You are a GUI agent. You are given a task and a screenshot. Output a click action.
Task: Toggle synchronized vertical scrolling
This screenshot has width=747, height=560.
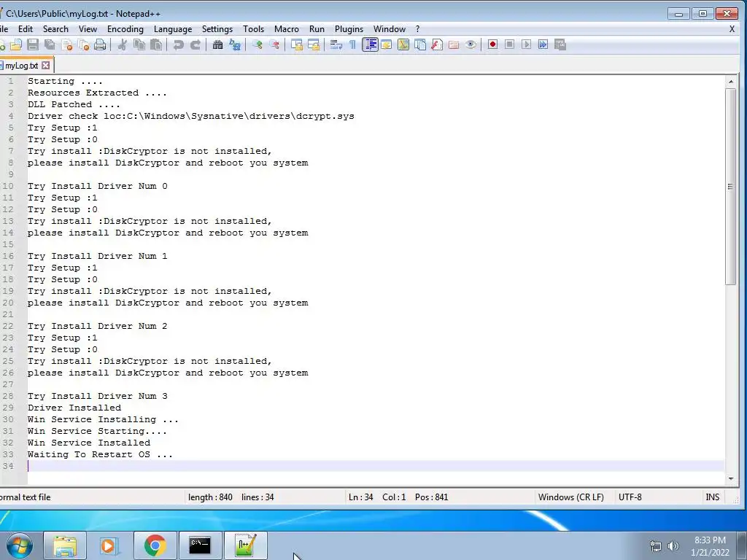coord(297,44)
